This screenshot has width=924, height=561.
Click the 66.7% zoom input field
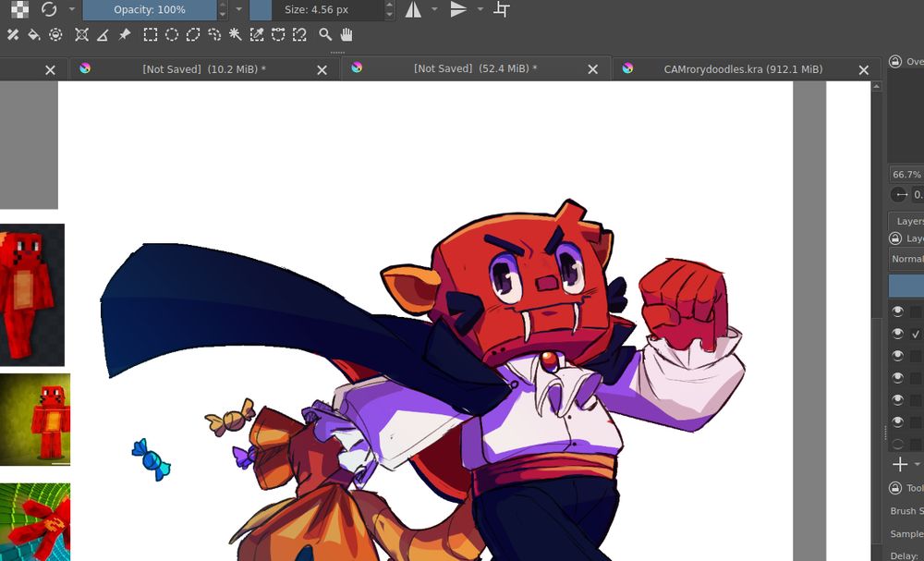(907, 175)
